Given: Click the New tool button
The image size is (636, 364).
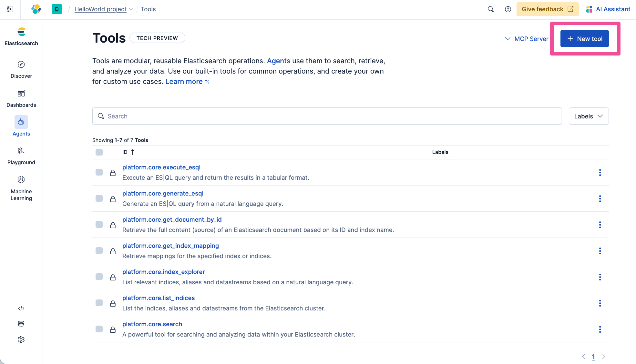Looking at the screenshot, I should [x=584, y=38].
